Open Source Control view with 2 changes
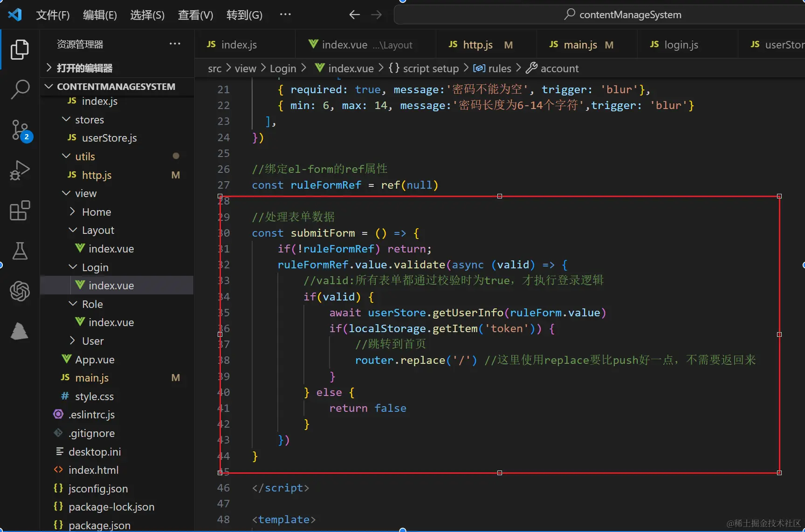Screen dimensions: 805x532 (21, 130)
